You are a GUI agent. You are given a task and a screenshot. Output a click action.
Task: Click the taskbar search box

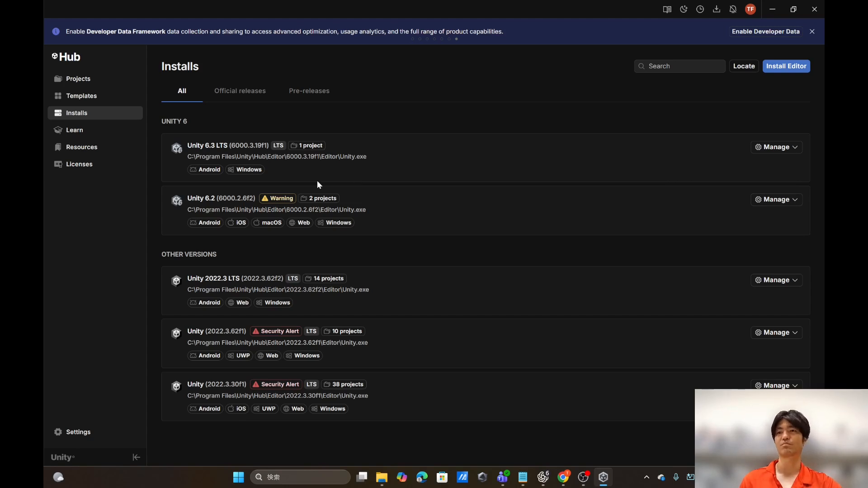[300, 477]
